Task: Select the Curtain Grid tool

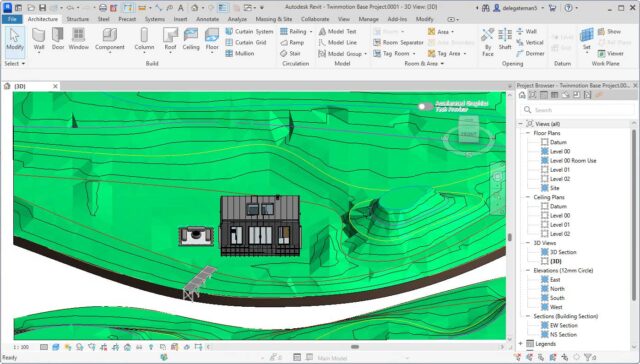Action: (246, 42)
